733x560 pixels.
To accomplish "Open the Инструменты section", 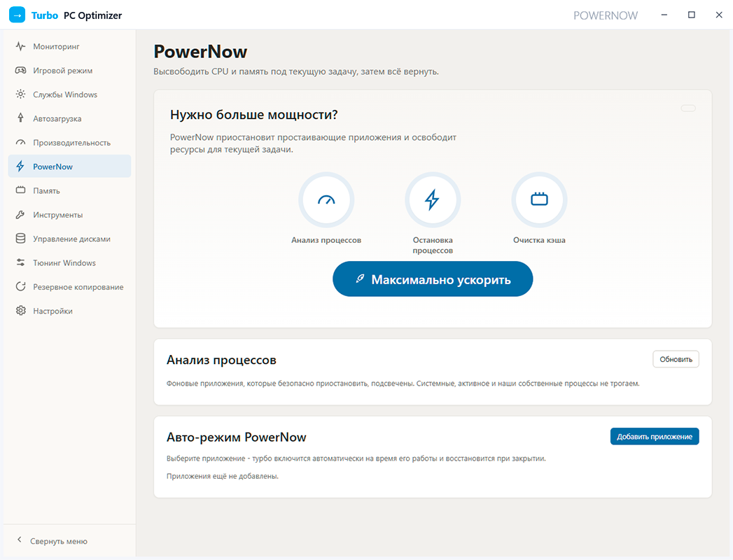I will (x=69, y=214).
